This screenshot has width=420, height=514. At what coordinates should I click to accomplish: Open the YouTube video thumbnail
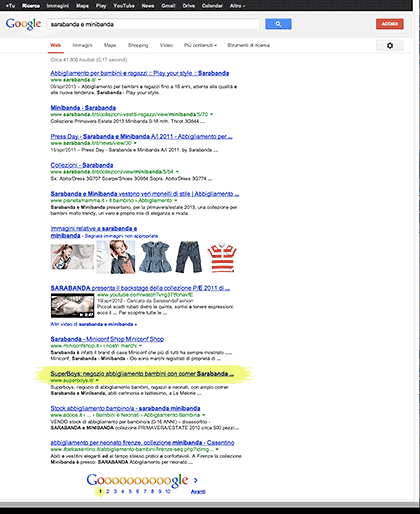[x=72, y=305]
